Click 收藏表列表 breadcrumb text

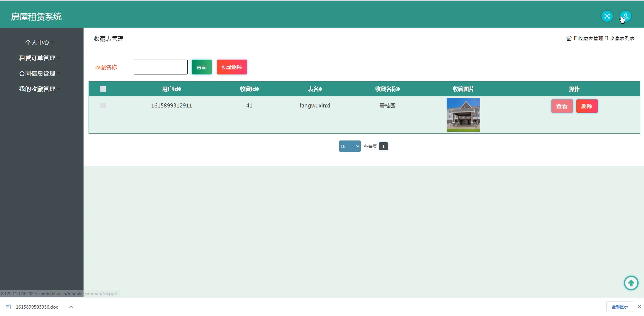(622, 38)
